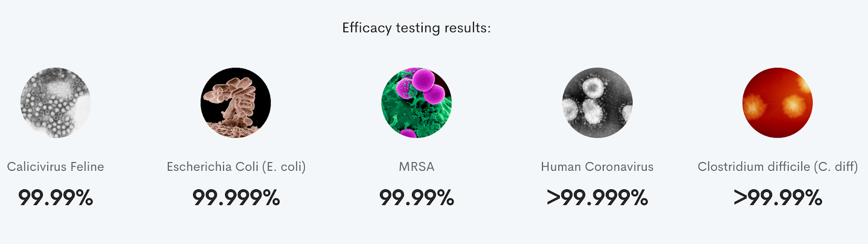Select the red C. diff culture image
Image resolution: width=868 pixels, height=244 pixels.
coord(777,102)
